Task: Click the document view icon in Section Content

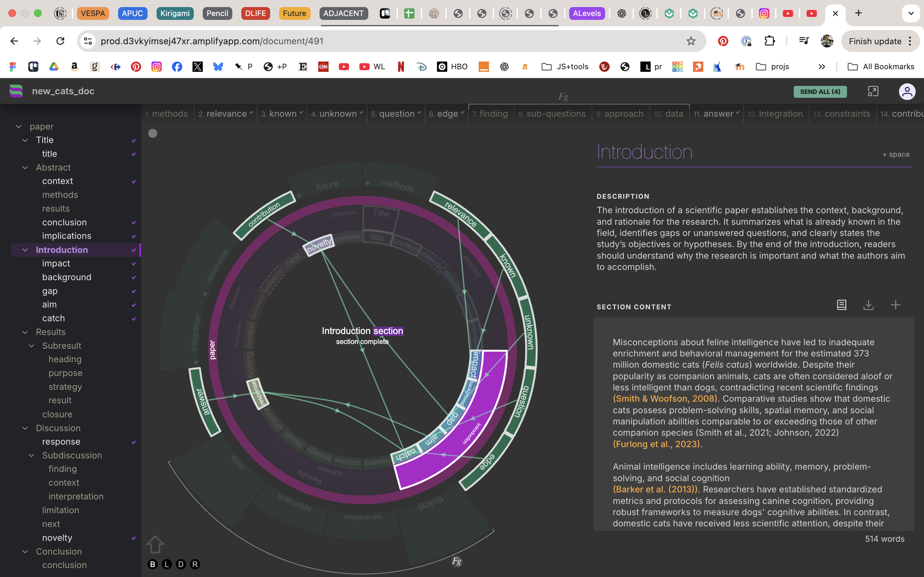Action: 842,305
